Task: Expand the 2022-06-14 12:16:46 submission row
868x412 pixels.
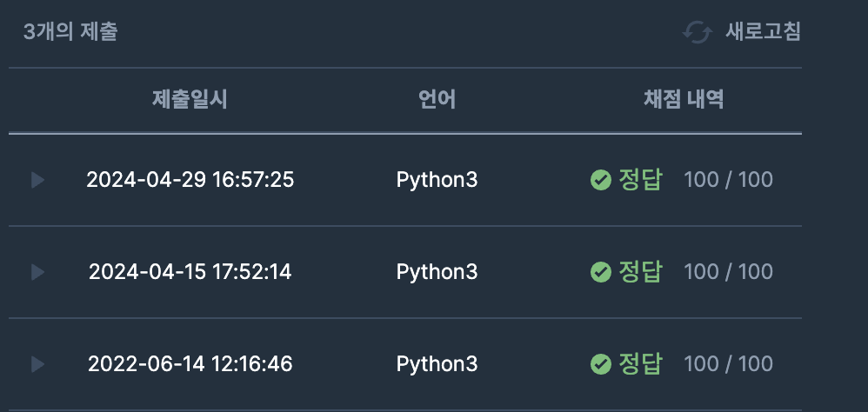Action: 37,363
